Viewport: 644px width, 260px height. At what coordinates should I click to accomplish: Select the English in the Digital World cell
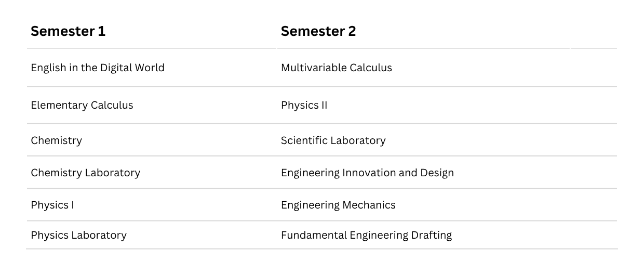click(x=98, y=68)
